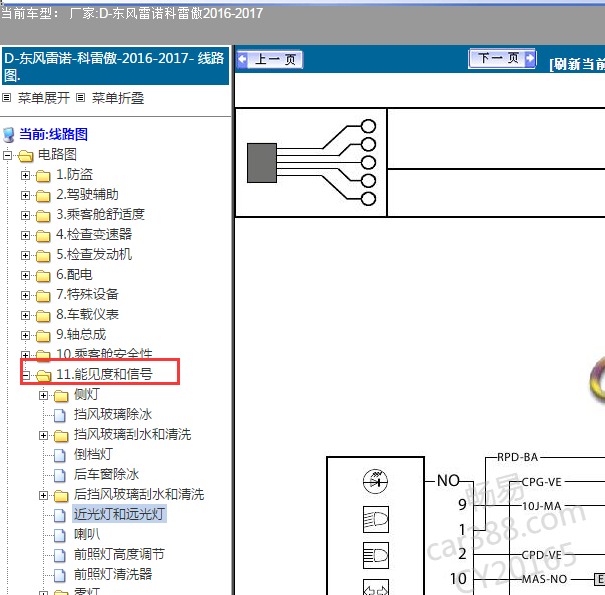The width and height of the screenshot is (605, 595).
Task: Click the CPG-VE wire label
Action: tap(541, 482)
